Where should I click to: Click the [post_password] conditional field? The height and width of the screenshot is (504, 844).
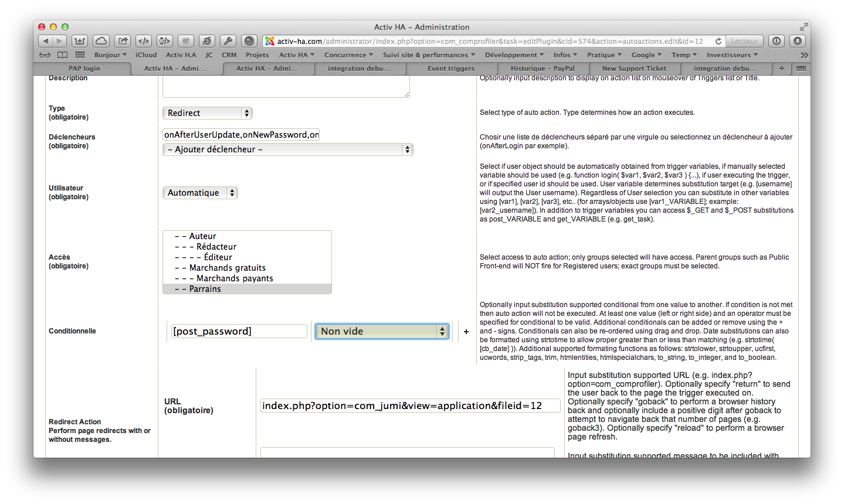(239, 331)
